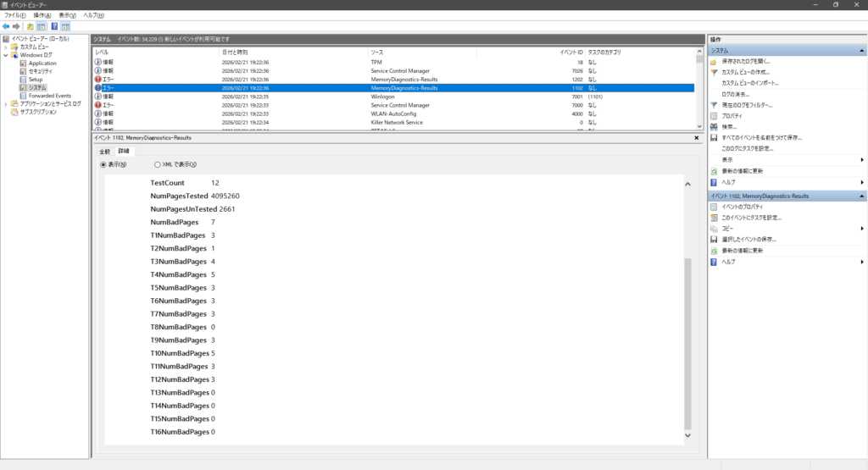Click the refresh icon for 最新の情報に更新 under システム
This screenshot has height=470, width=868.
coord(714,171)
